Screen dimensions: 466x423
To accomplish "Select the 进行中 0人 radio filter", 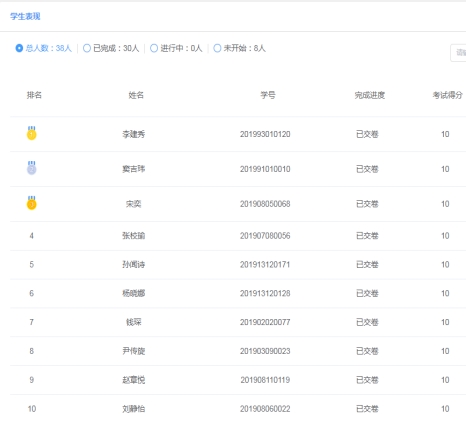I will tap(154, 48).
